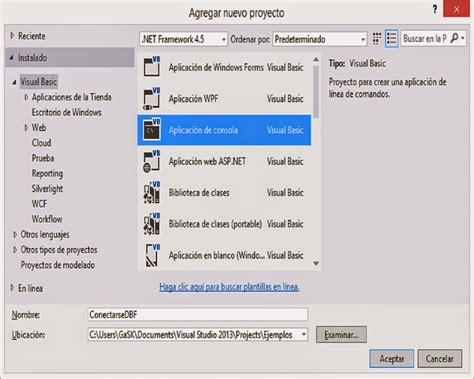474x379 pixels.
Task: Switch to medium icons list view
Action: tap(391, 39)
